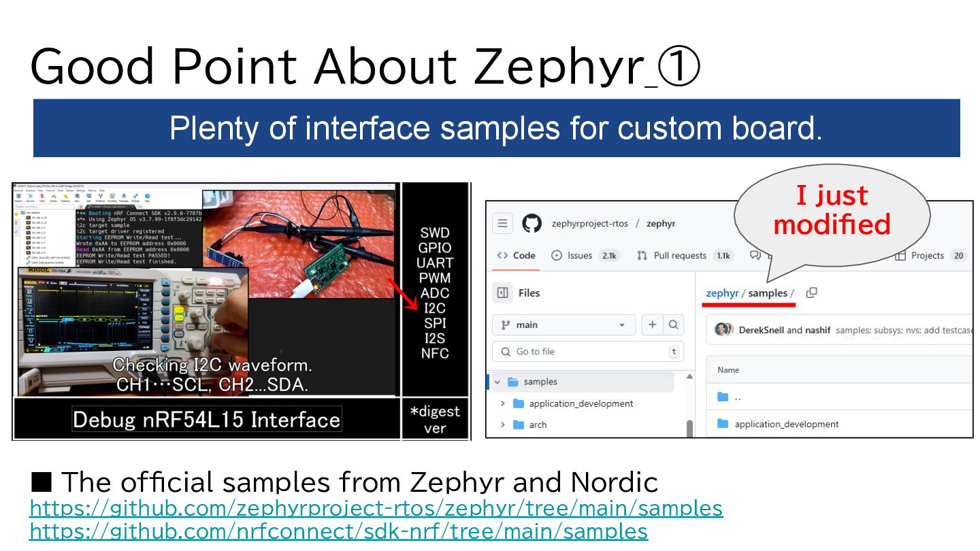Open the latest commit message link
This screenshot has height=551, width=980.
[904, 330]
